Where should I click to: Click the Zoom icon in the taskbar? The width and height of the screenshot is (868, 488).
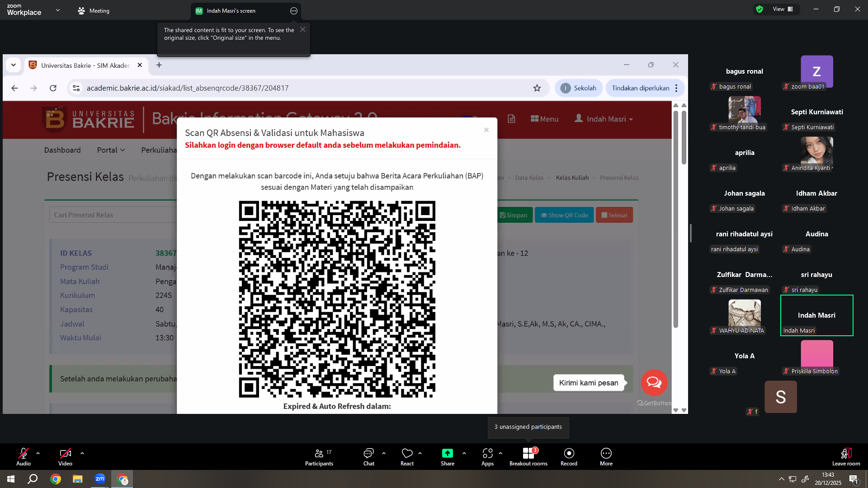[100, 479]
